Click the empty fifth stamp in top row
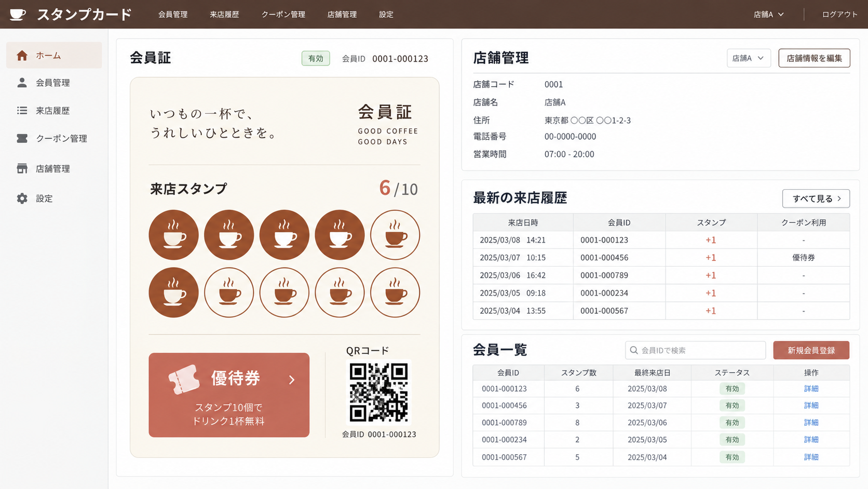The image size is (868, 489). 395,235
